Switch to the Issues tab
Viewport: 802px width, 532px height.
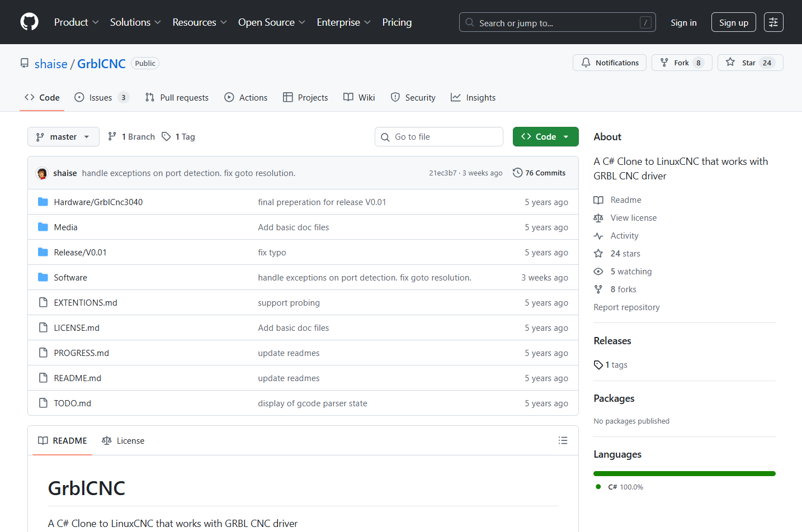click(x=102, y=97)
